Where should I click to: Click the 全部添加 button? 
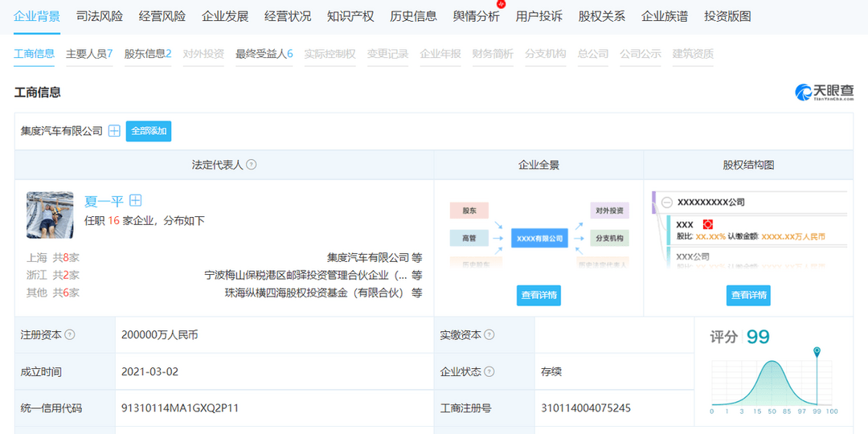tap(149, 131)
